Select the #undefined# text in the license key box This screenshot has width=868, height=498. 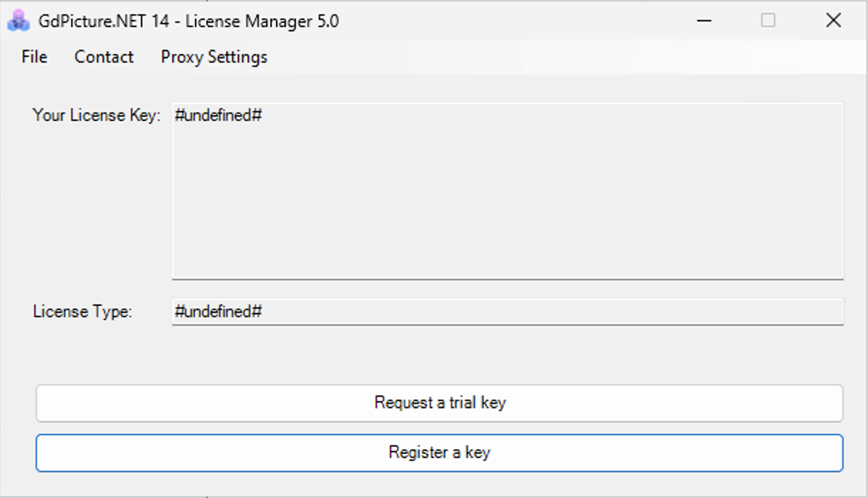tap(218, 115)
